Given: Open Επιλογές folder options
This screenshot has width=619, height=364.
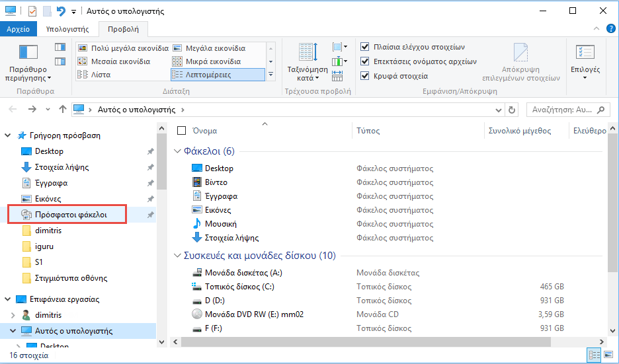Looking at the screenshot, I should tap(585, 62).
